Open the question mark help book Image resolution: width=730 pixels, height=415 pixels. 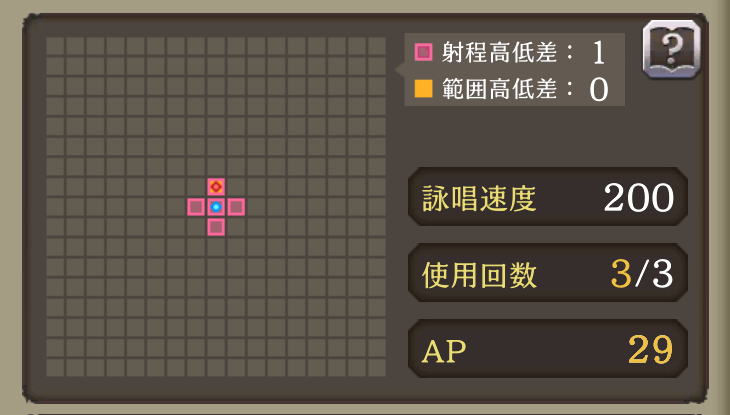tap(671, 46)
